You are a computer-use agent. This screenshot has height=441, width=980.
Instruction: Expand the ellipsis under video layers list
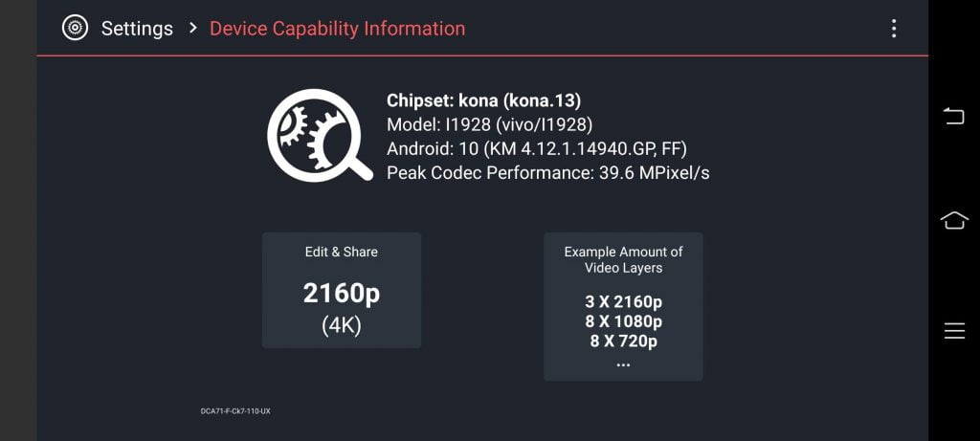click(623, 364)
